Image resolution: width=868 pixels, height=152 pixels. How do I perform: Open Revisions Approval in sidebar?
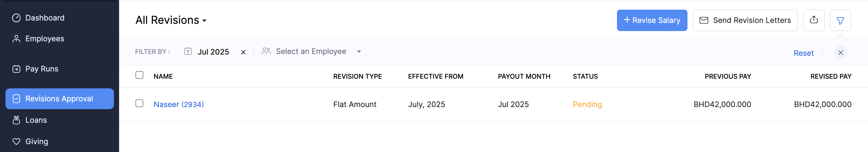click(59, 99)
